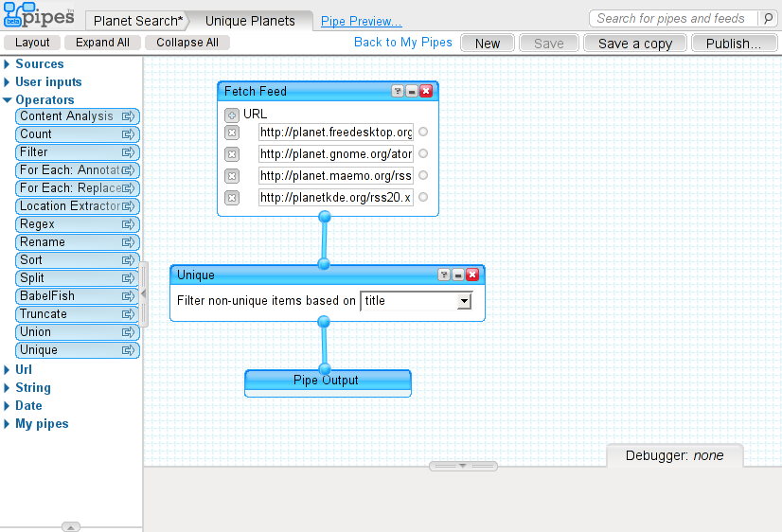Screen dimensions: 782x532
Task: Click the connector circle beside freedesktop URL
Action: coord(423,133)
